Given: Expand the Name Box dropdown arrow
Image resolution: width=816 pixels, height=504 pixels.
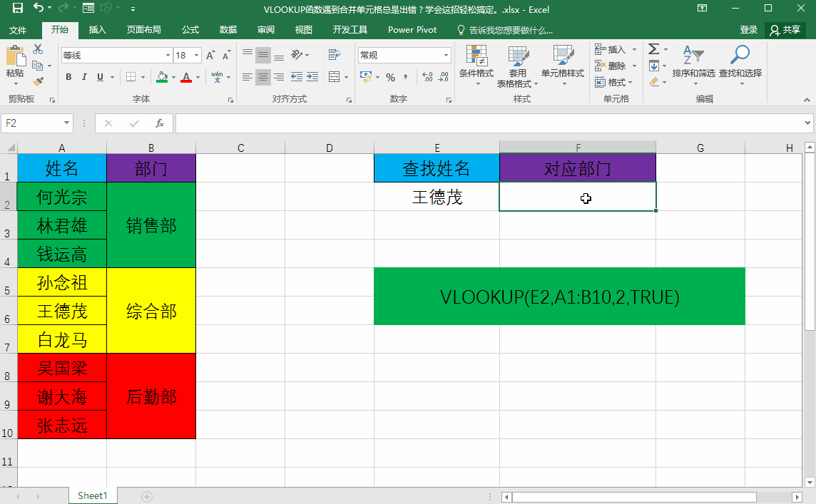Looking at the screenshot, I should (66, 123).
